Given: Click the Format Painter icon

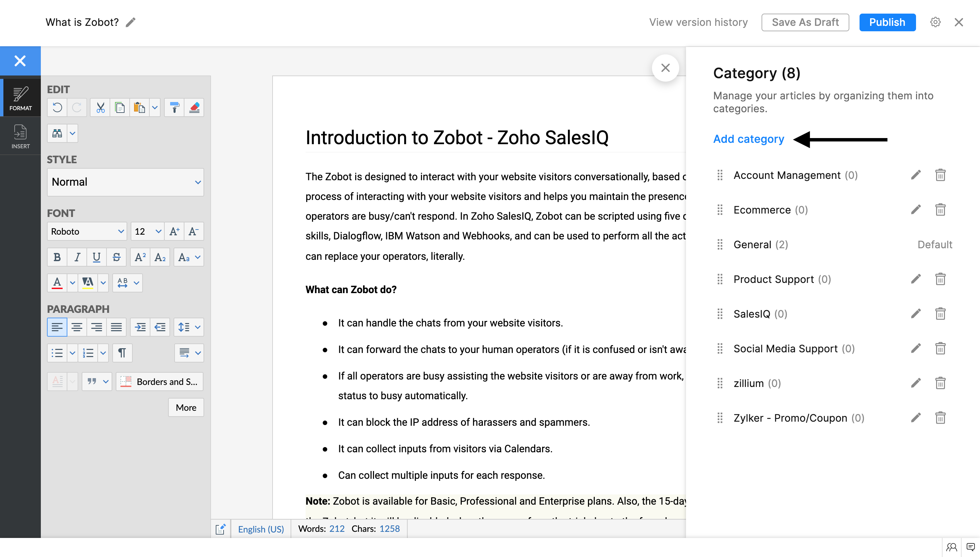Looking at the screenshot, I should tap(174, 107).
